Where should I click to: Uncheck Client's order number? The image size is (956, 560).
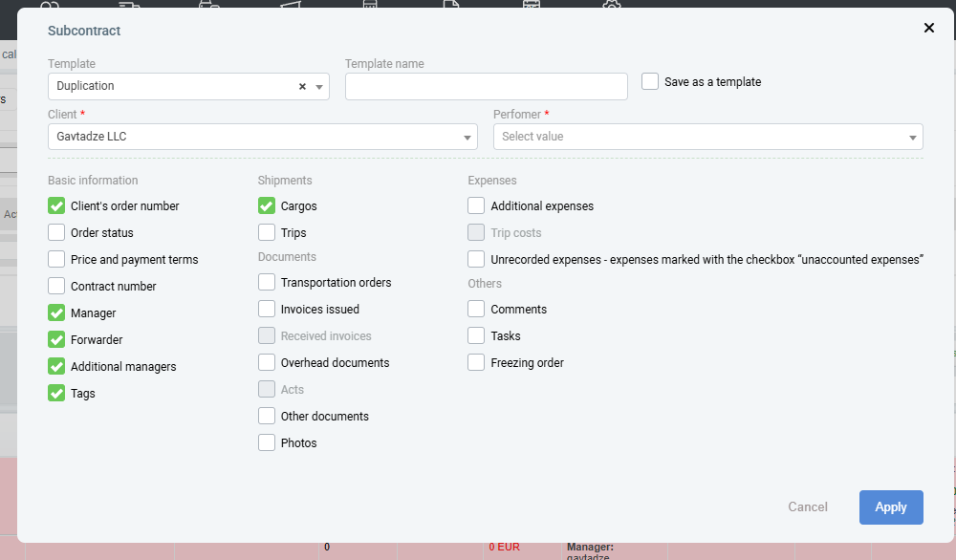56,205
